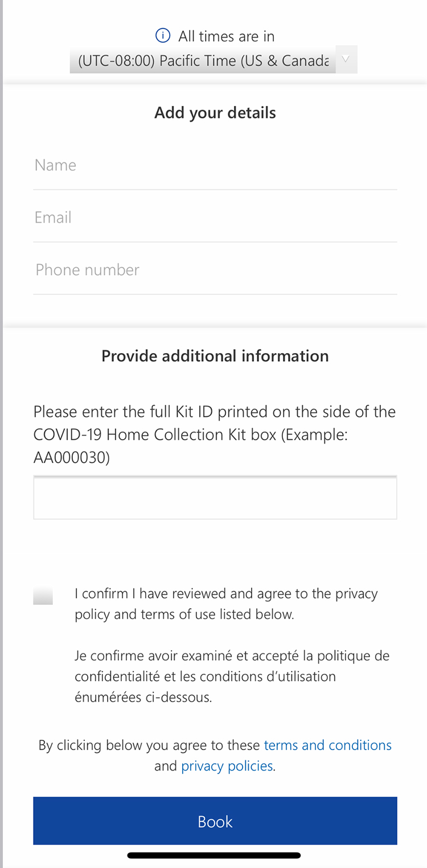Follow the privacy policies link
The height and width of the screenshot is (868, 427).
click(x=227, y=766)
